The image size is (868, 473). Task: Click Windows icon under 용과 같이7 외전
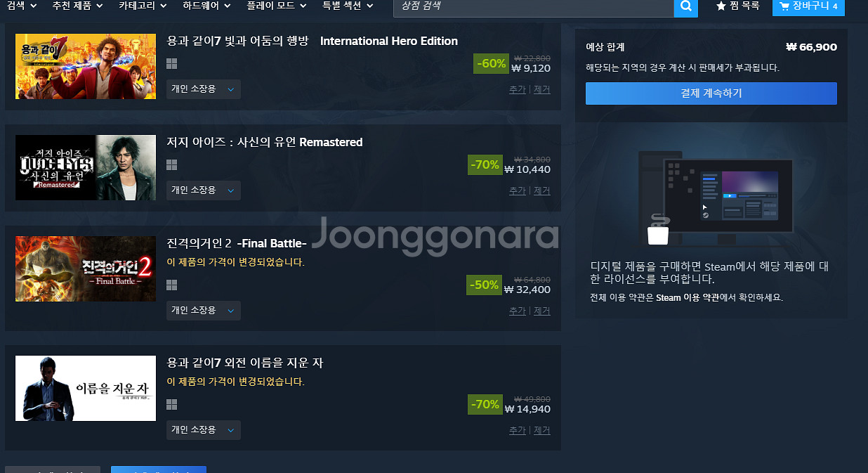tap(171, 404)
